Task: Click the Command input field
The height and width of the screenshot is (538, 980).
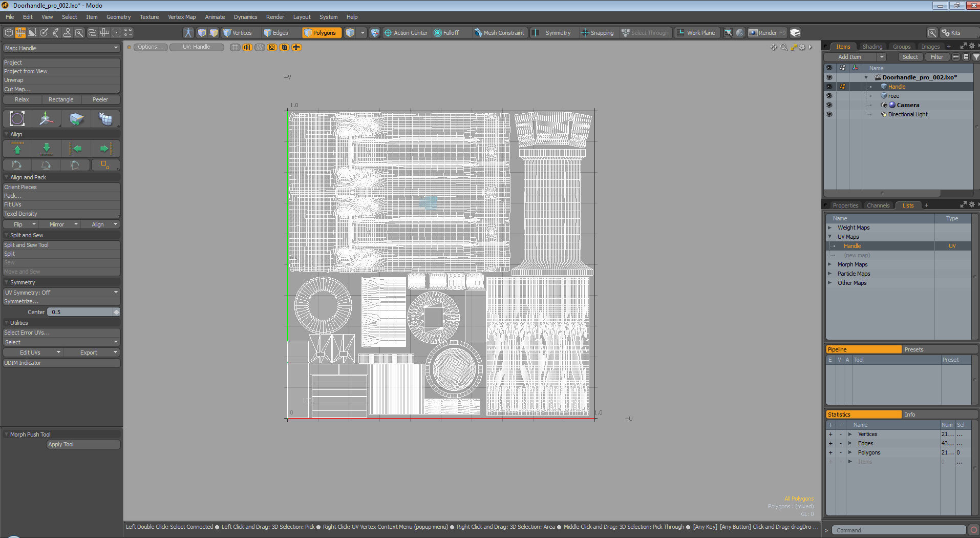Action: click(x=899, y=530)
